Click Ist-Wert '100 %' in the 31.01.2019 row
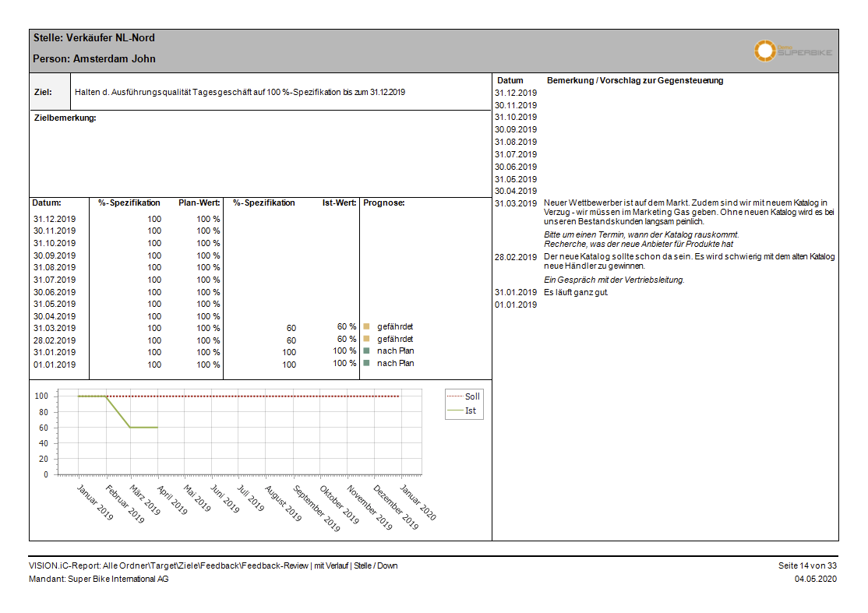This screenshot has width=868, height=613. (344, 351)
